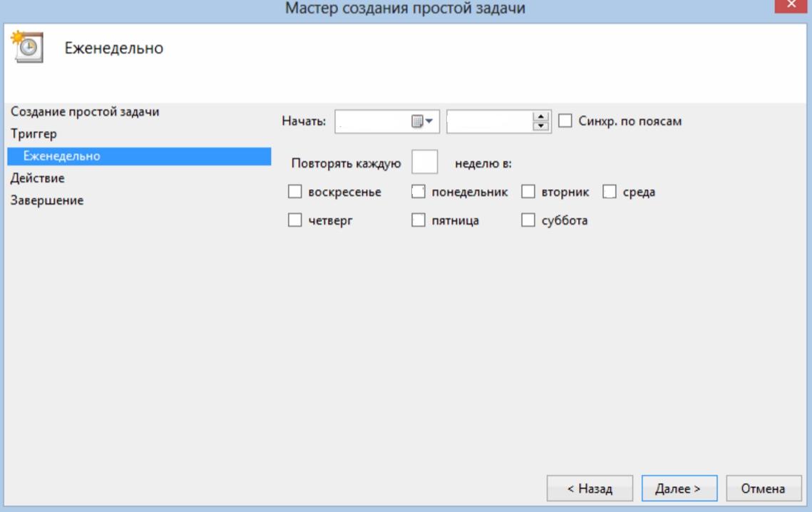Click the Далее button
This screenshot has width=812, height=512.
679,488
